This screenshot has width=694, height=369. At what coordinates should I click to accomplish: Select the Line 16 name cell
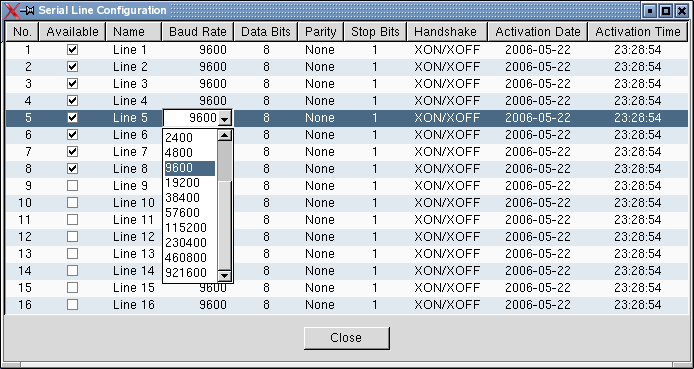[x=134, y=304]
